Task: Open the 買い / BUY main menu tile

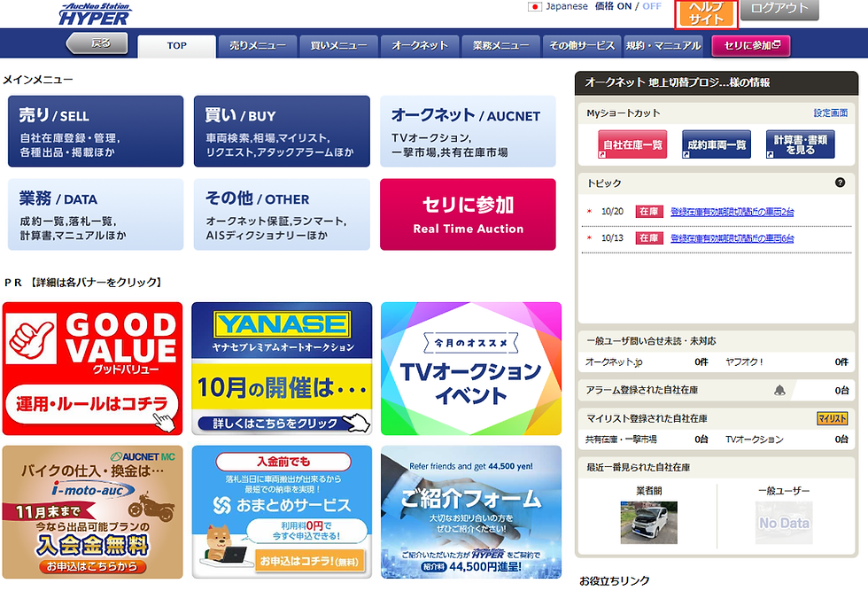Action: [282, 131]
